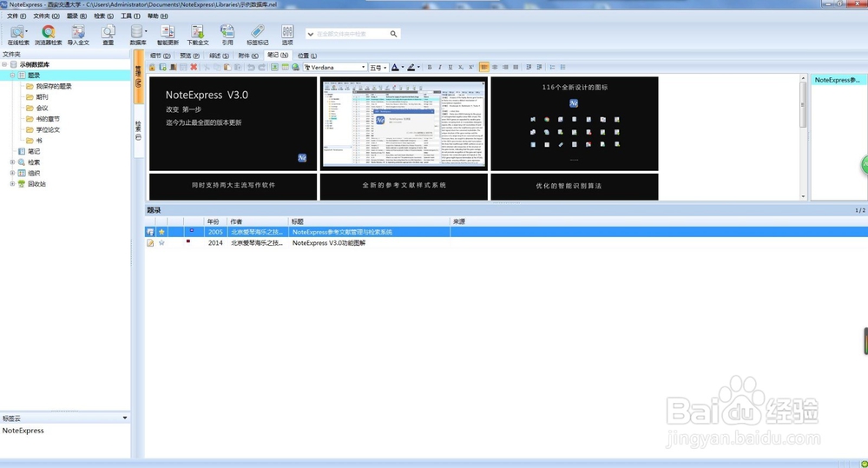Select the 期刊 folder
Screen dimensions: 868x468
(42, 97)
